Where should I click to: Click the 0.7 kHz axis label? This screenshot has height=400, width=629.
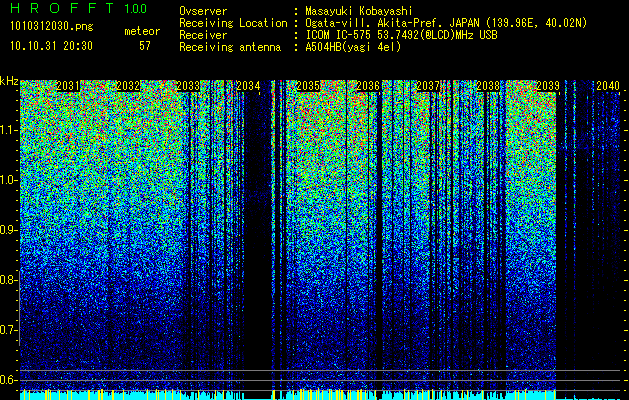(x=7, y=330)
